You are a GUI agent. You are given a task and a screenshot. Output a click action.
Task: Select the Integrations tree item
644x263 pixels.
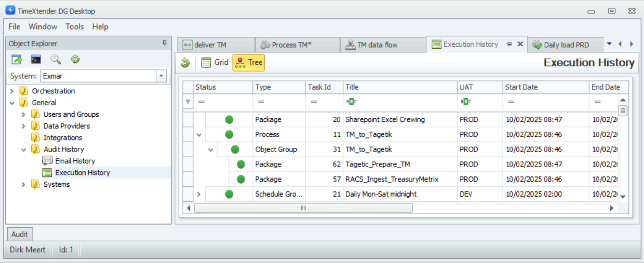pos(63,137)
